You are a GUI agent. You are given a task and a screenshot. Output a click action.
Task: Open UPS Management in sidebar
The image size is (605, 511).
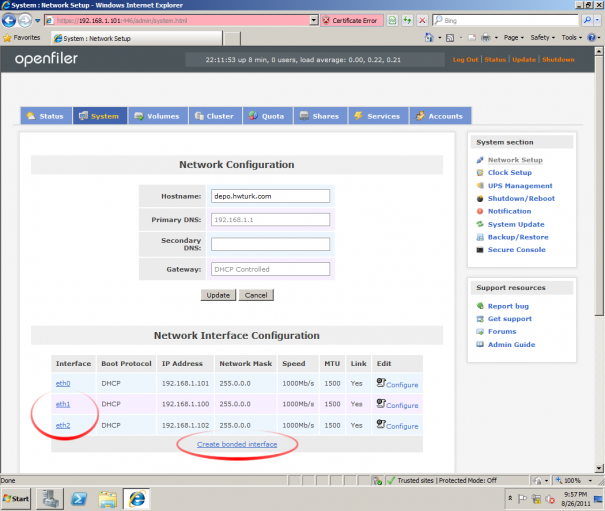[x=520, y=186]
